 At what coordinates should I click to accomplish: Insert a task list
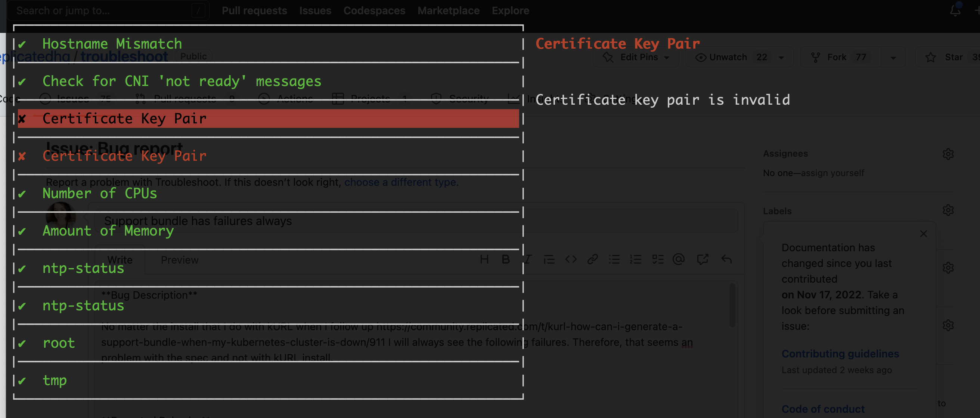pyautogui.click(x=658, y=259)
